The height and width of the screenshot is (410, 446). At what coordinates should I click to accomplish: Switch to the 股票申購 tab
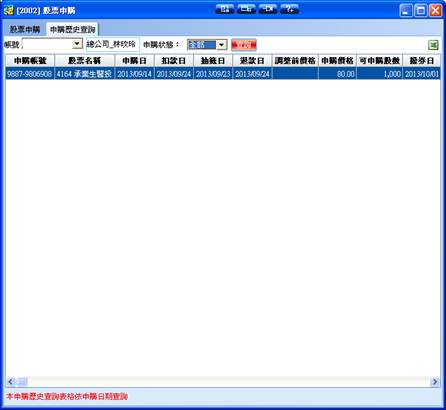(25, 29)
